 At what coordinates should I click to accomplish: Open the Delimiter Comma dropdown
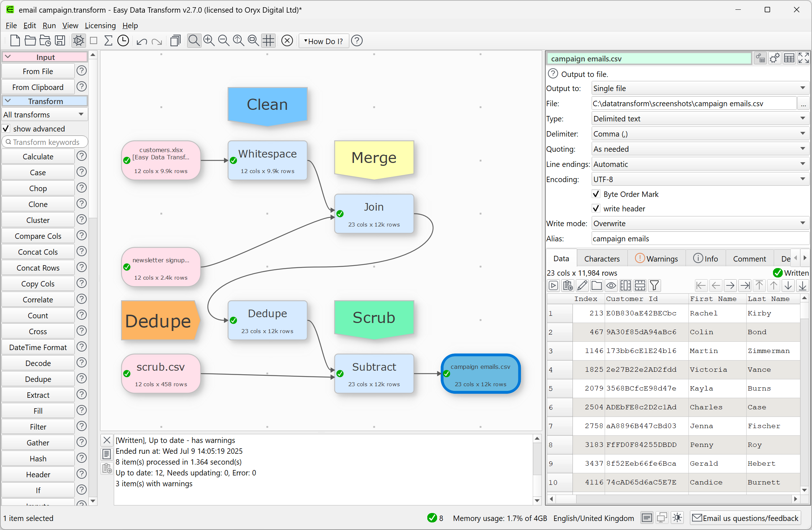click(700, 134)
